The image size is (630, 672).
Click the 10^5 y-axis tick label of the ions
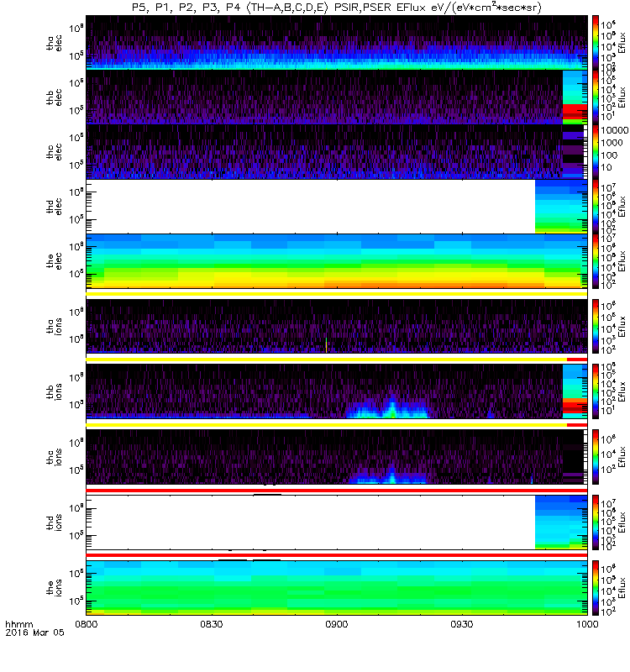[76, 601]
